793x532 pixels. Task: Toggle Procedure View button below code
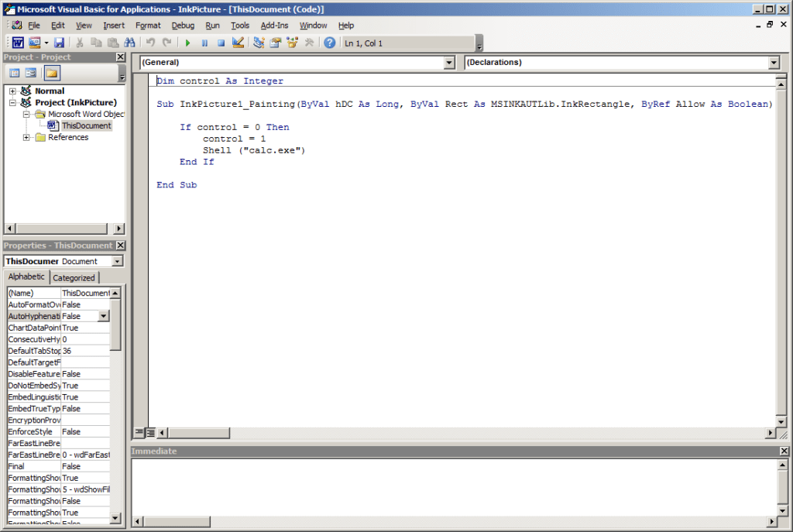point(139,433)
